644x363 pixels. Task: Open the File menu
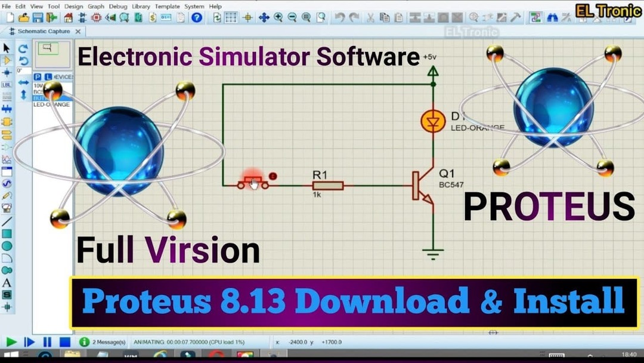pos(6,6)
